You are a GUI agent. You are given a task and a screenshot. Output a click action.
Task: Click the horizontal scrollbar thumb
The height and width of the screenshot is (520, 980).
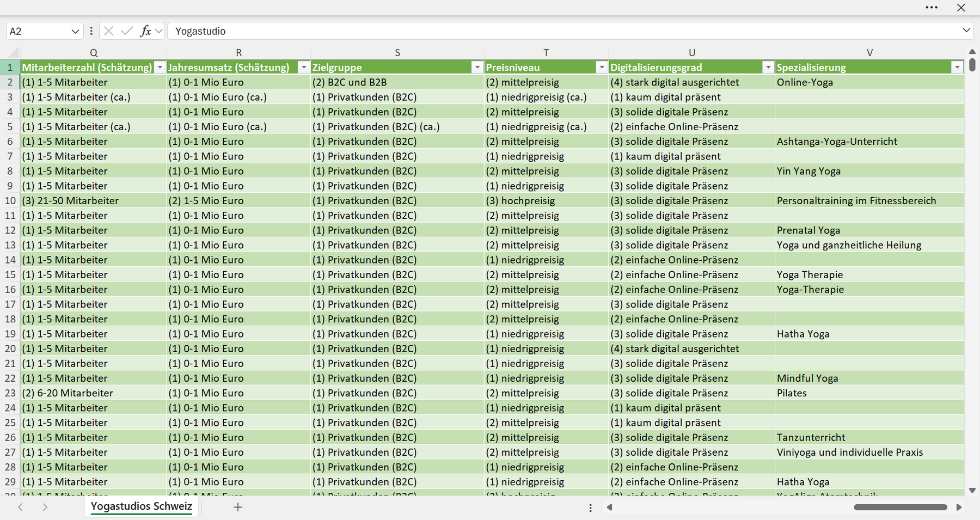point(901,507)
